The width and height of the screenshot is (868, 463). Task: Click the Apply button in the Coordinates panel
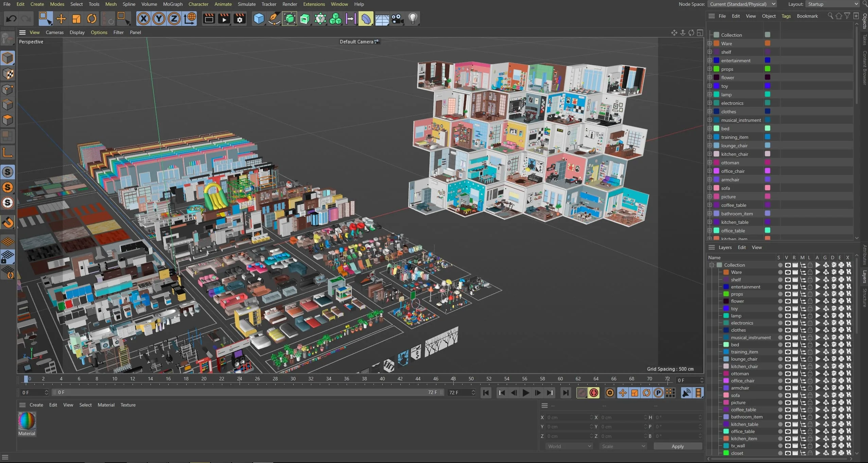tap(678, 446)
